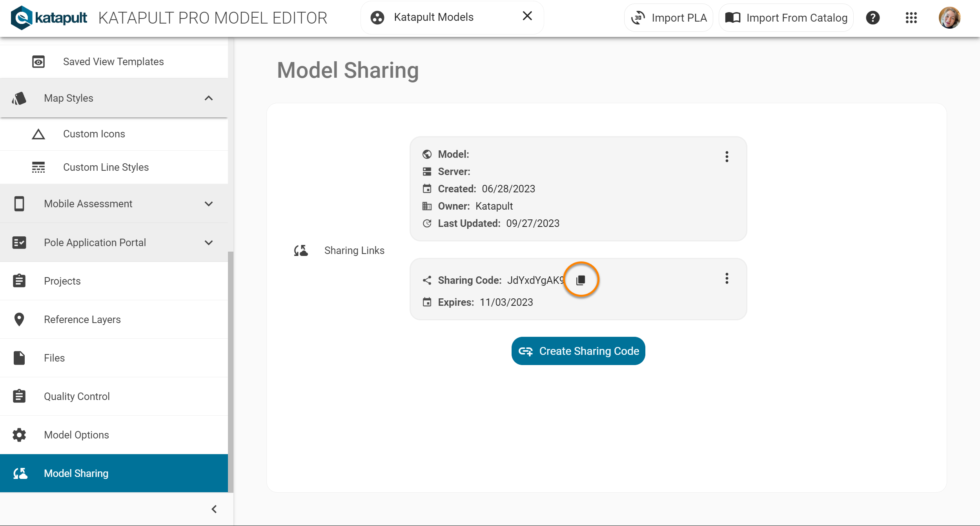Screen dimensions: 980x526
Task: Click Import From Catalog button
Action: pos(786,18)
